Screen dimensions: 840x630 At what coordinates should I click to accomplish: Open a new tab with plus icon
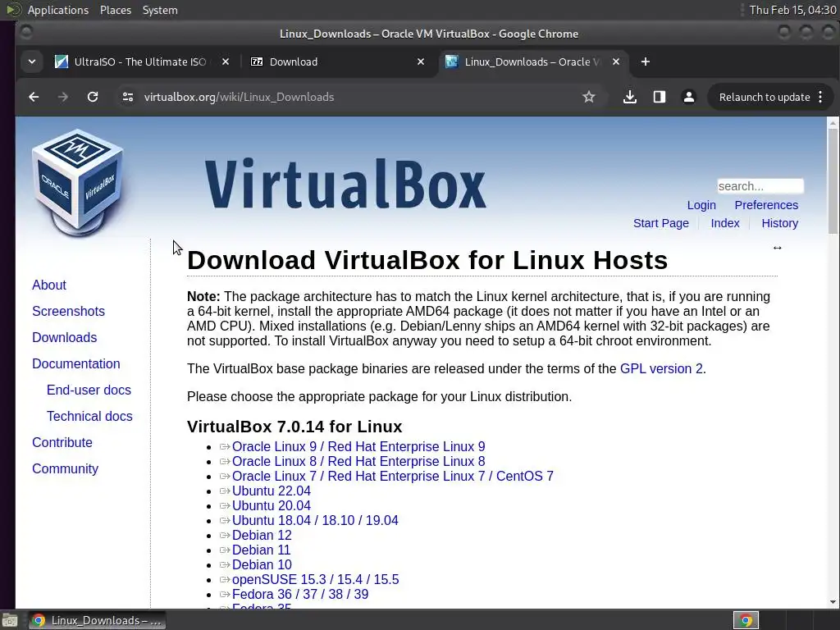click(646, 62)
